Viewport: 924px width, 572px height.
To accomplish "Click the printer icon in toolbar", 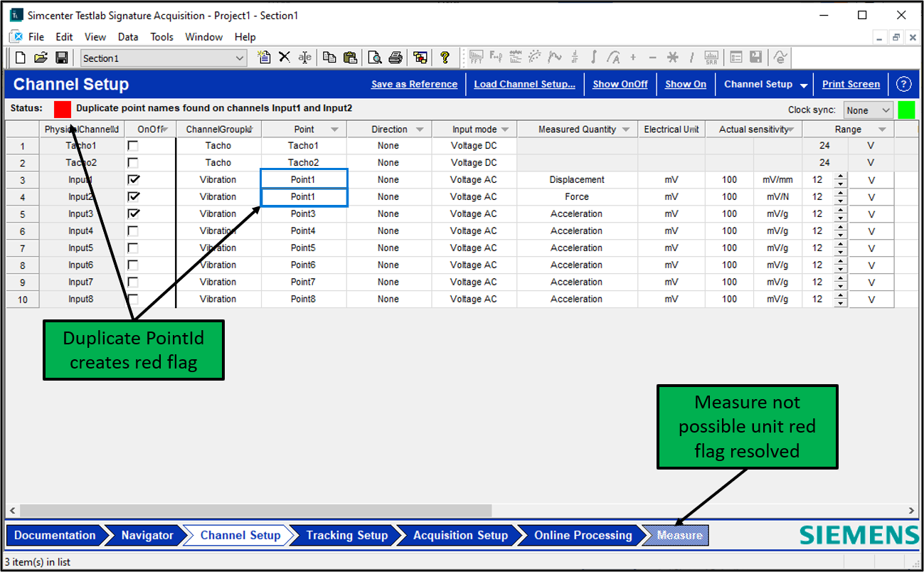I will click(395, 58).
